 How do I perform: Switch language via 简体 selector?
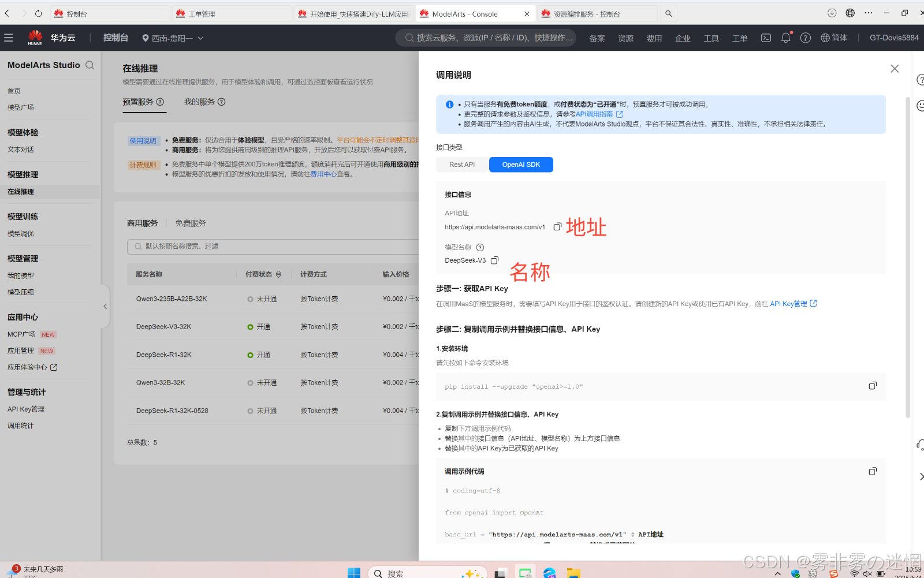[834, 38]
